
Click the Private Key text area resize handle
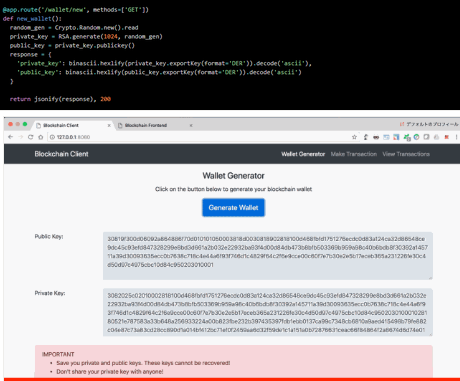(x=430, y=334)
